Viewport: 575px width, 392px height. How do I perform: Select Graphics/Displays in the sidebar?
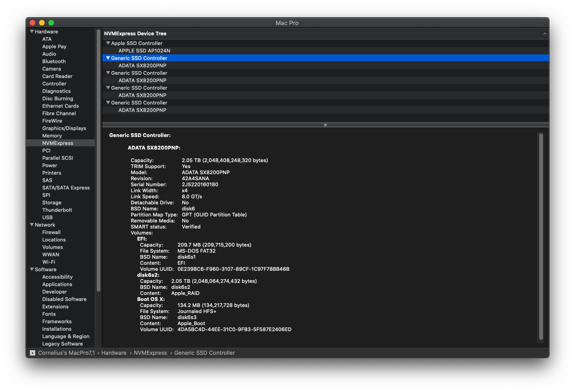pyautogui.click(x=64, y=128)
